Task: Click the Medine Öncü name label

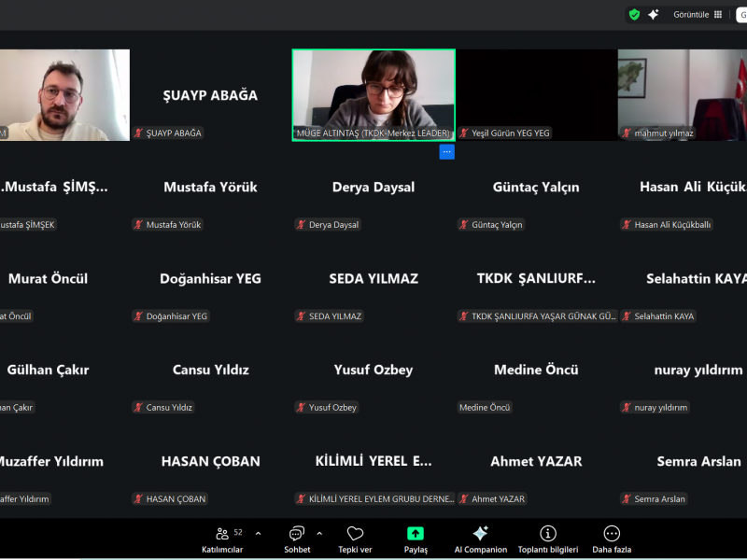Action: click(x=486, y=408)
